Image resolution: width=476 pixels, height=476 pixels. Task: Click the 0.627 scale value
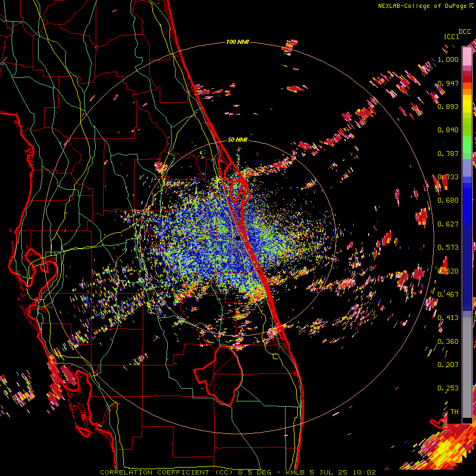tap(448, 224)
